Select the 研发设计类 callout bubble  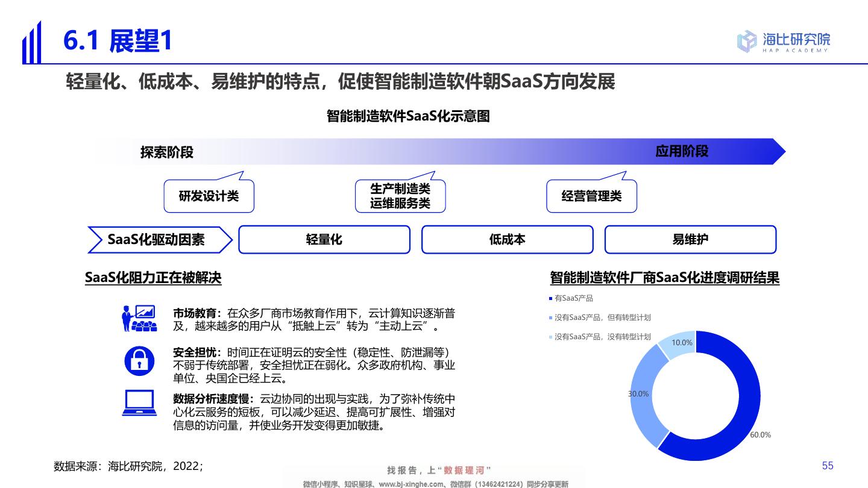pos(209,196)
